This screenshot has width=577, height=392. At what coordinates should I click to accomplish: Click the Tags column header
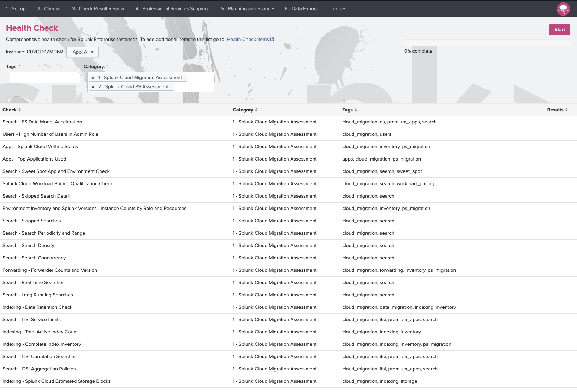(347, 110)
